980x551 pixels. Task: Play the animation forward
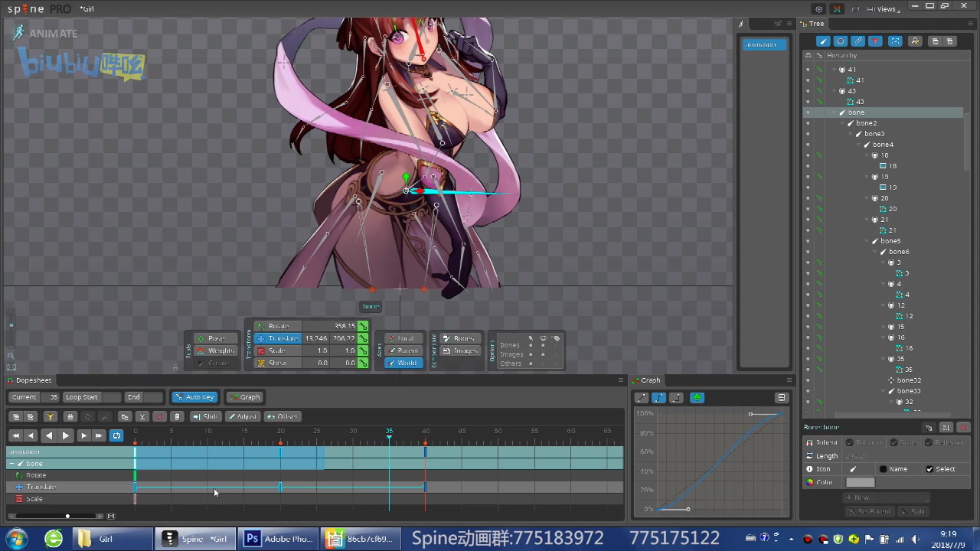[66, 435]
